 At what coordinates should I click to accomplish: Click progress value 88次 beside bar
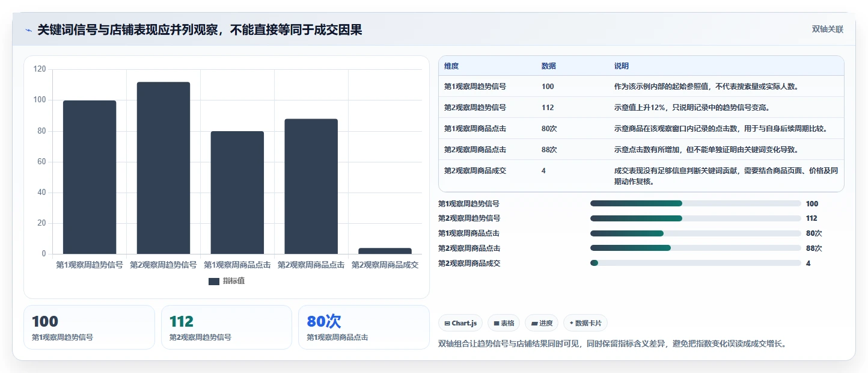814,248
